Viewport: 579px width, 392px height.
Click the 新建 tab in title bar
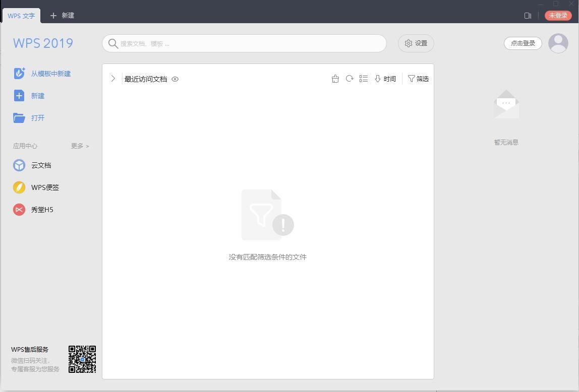63,16
